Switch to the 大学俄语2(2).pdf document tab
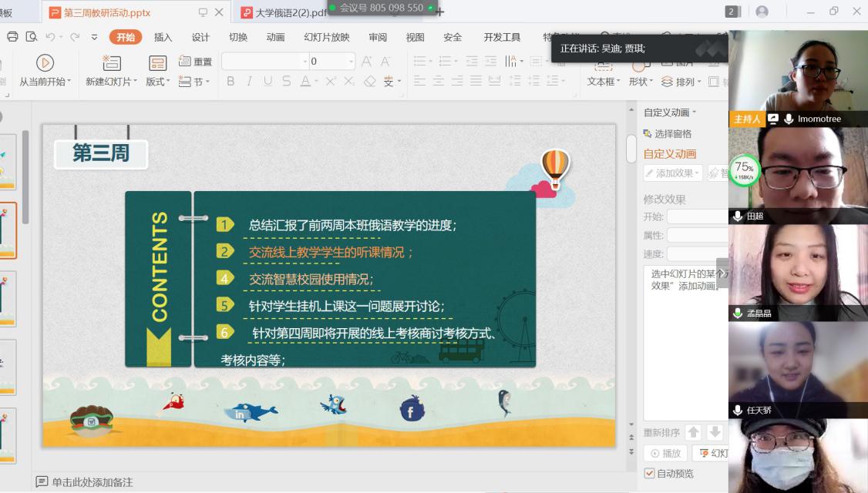 coord(285,12)
